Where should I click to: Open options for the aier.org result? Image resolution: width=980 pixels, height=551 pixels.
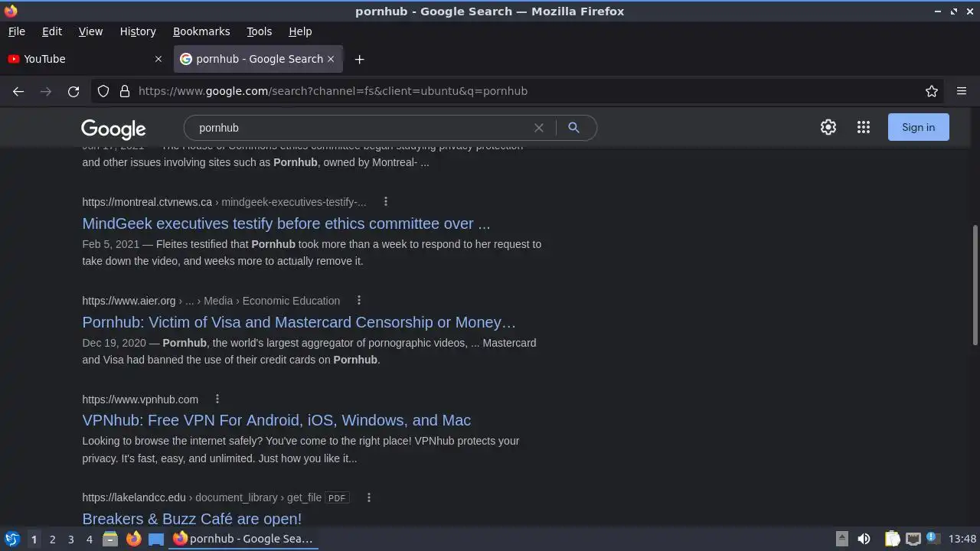pos(359,301)
